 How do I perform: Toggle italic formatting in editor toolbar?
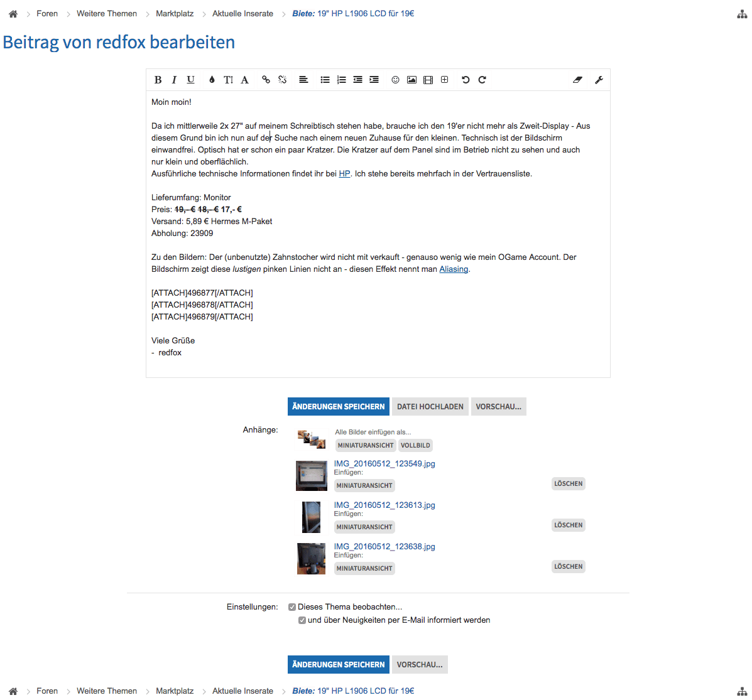tap(174, 80)
